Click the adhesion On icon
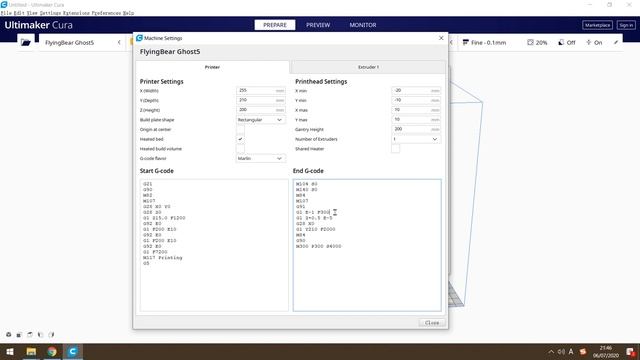 tap(589, 42)
